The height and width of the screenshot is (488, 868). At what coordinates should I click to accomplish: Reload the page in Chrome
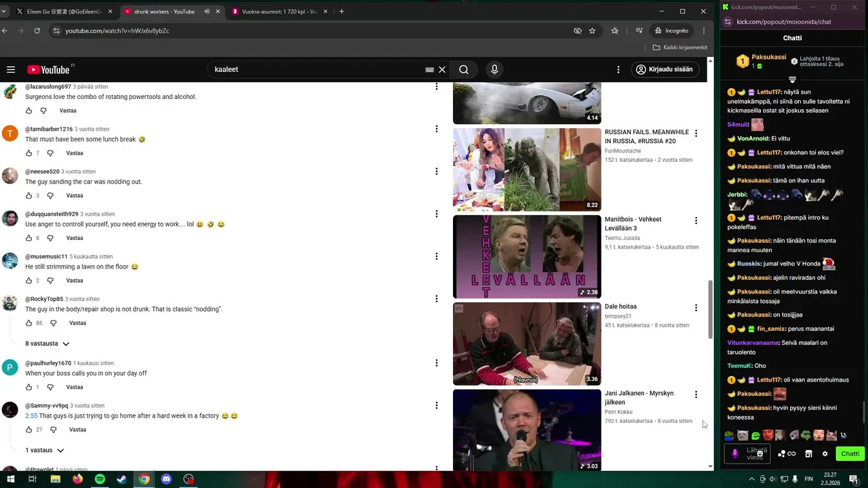click(37, 30)
